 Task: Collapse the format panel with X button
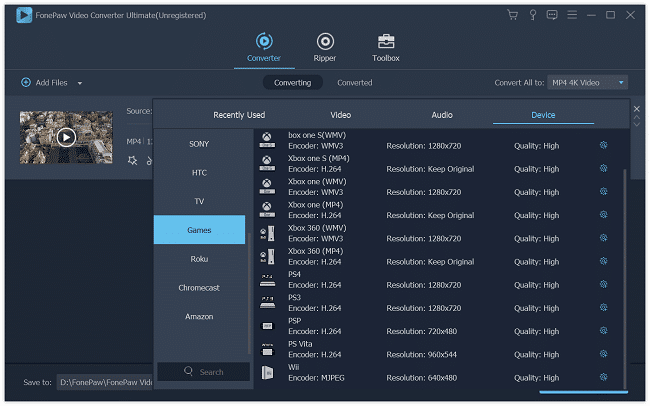coord(637,108)
